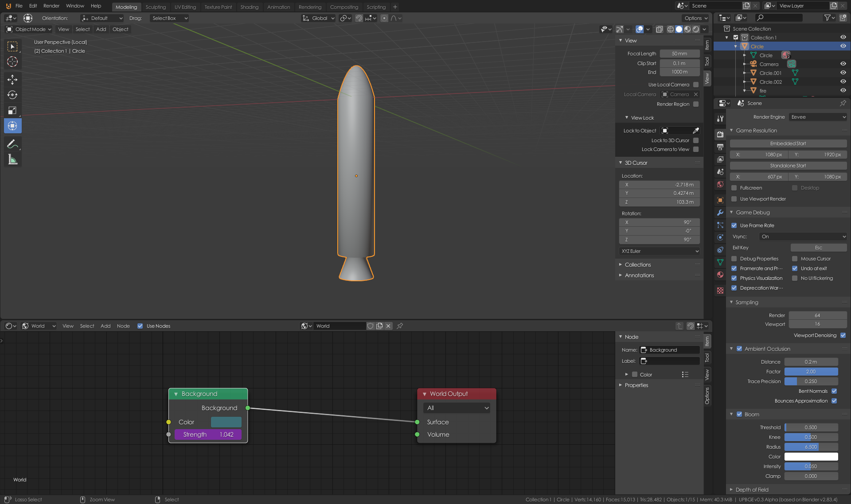Disable the Bloom checkbox

tap(739, 414)
